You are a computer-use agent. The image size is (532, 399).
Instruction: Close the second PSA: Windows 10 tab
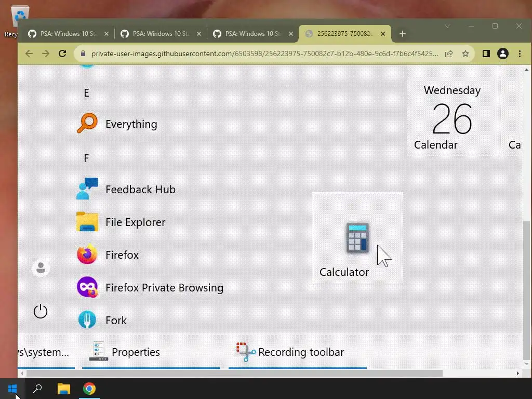coord(199,34)
